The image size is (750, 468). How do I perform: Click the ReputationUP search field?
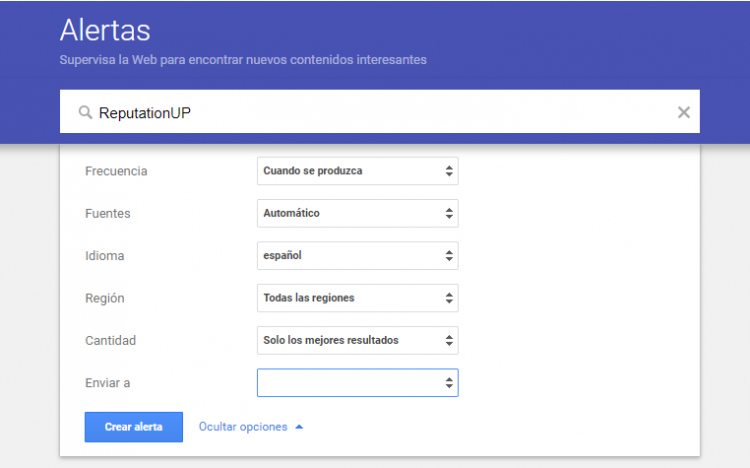tap(379, 111)
